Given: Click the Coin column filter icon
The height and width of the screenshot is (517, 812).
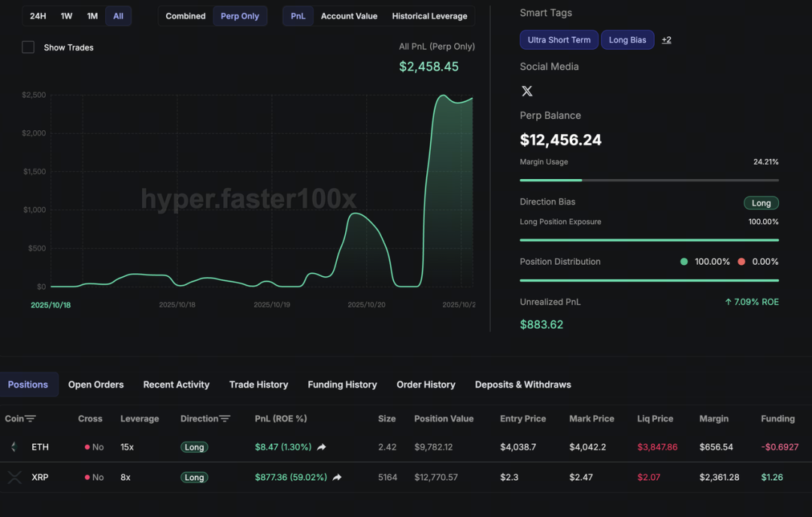Looking at the screenshot, I should point(30,419).
